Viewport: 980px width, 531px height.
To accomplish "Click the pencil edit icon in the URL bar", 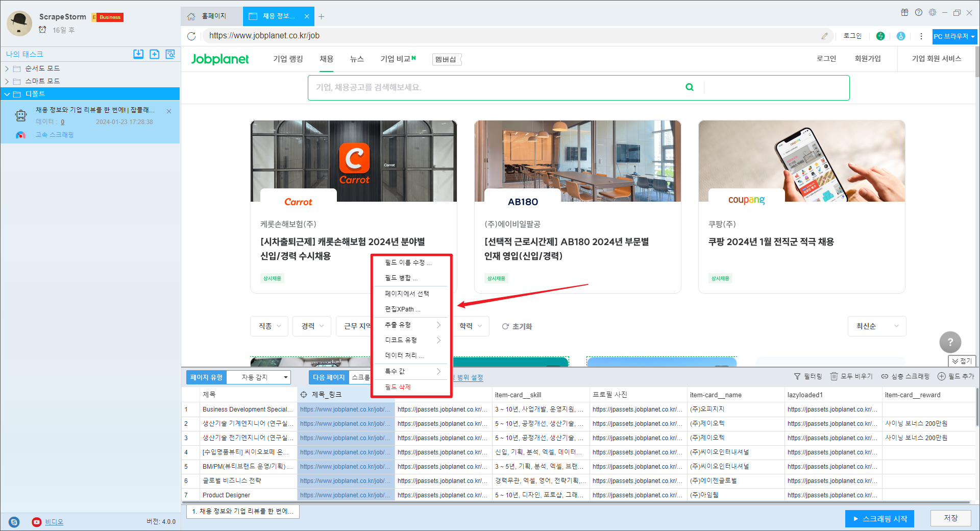I will [824, 36].
